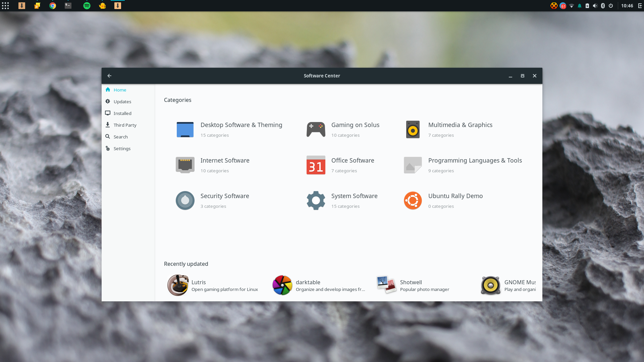Open the Search sidebar item

pos(128,137)
